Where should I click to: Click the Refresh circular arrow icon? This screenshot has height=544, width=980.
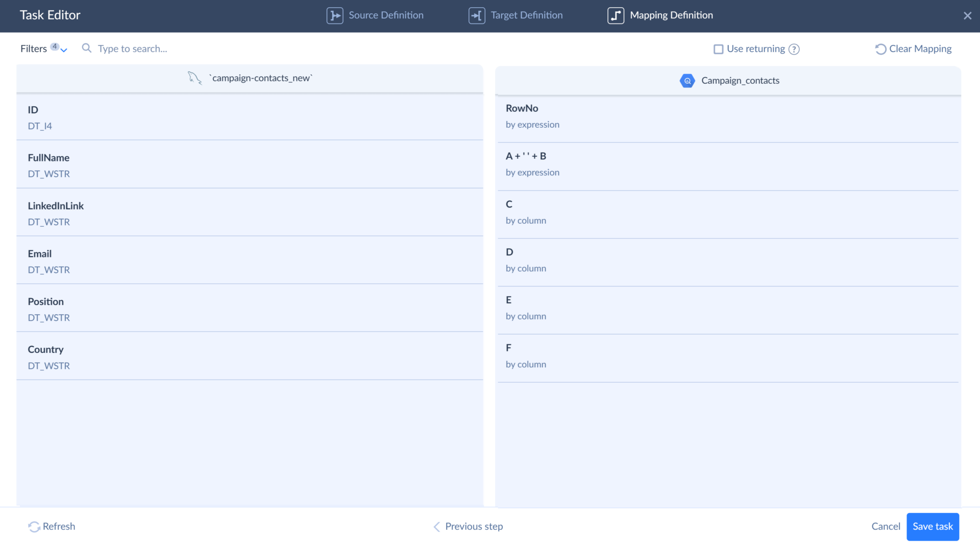click(34, 526)
